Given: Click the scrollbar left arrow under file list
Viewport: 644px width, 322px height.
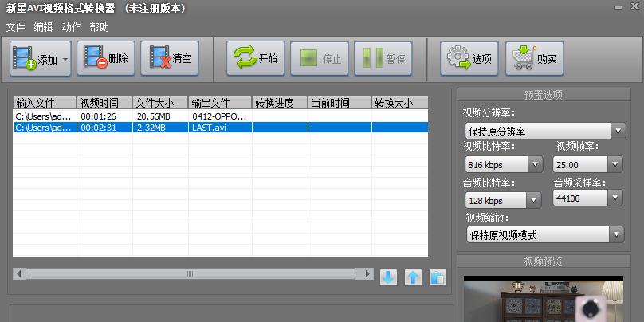Looking at the screenshot, I should tap(19, 273).
